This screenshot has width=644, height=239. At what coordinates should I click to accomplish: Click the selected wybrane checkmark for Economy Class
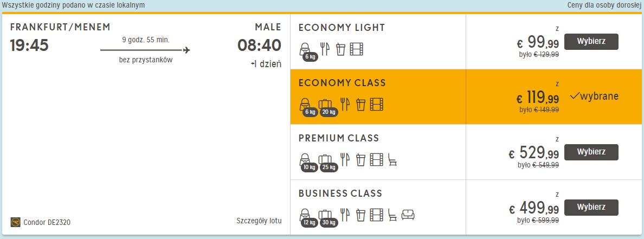pyautogui.click(x=594, y=96)
